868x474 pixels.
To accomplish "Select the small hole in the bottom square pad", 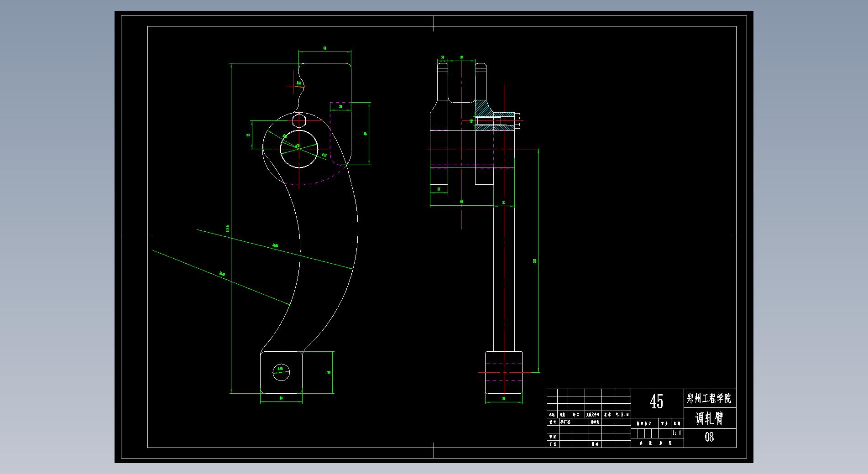I will click(281, 372).
